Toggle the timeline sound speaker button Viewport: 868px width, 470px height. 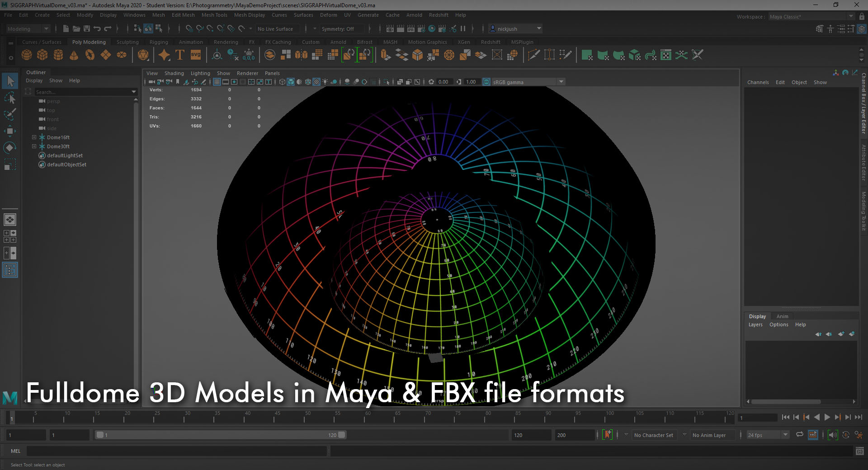click(x=833, y=435)
